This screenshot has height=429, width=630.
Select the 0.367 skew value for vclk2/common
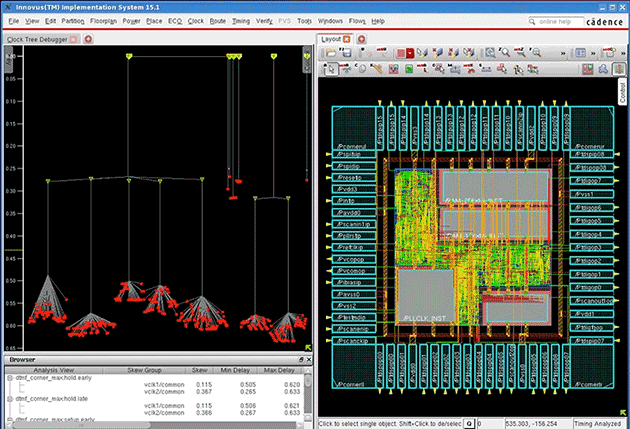(x=204, y=392)
